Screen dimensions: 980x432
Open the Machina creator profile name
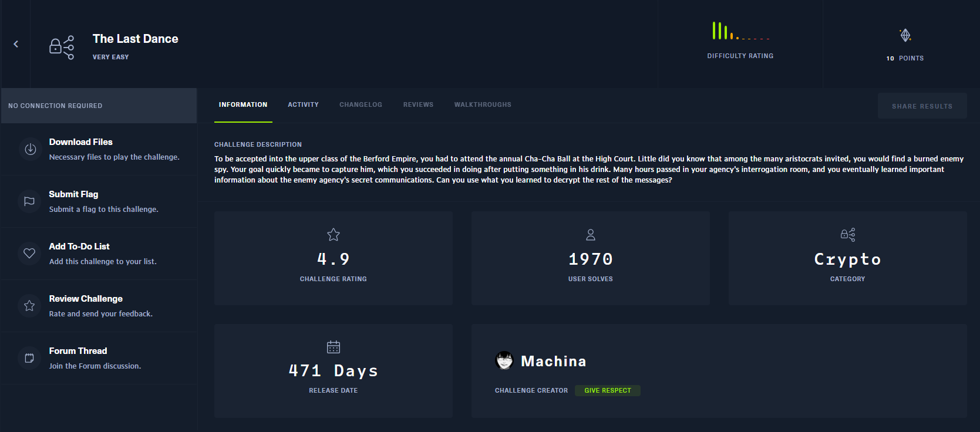click(553, 361)
